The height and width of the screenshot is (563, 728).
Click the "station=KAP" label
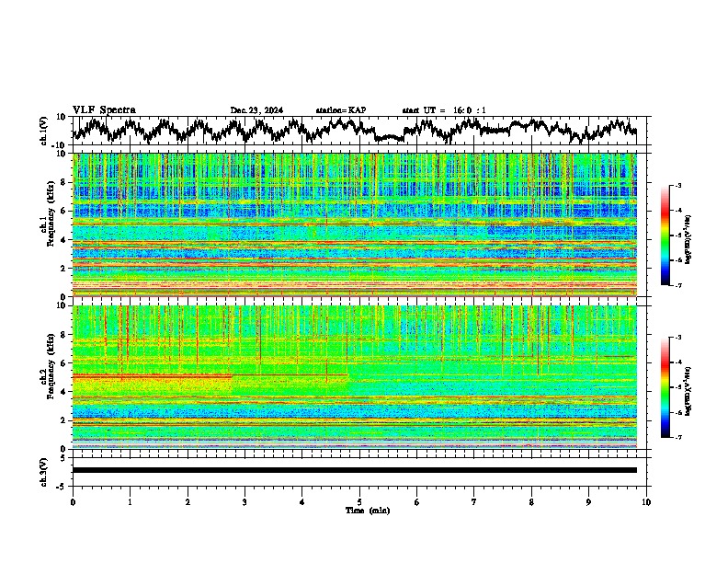341,110
